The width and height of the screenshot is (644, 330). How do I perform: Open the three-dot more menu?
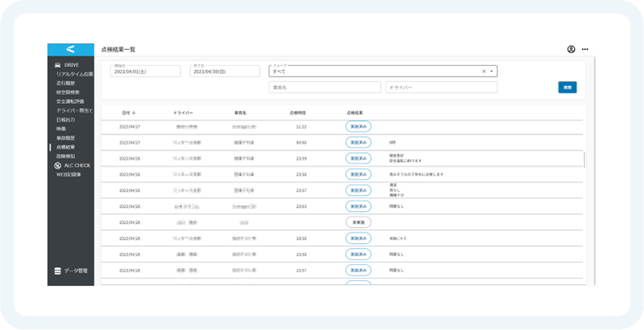(585, 49)
